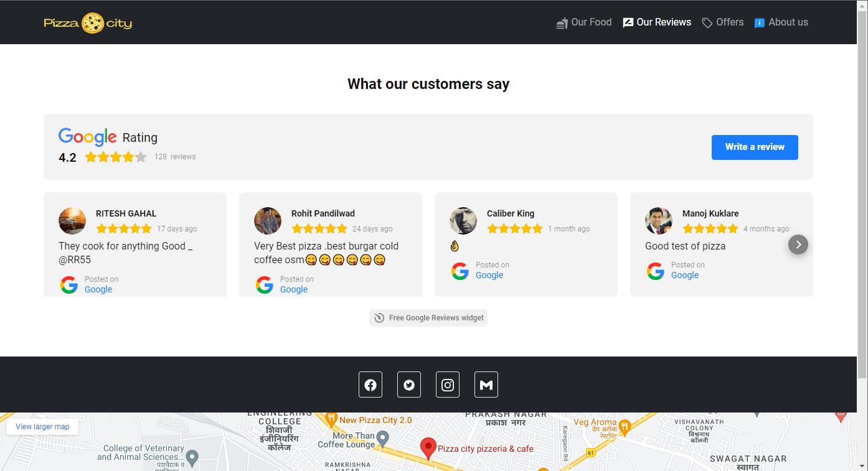
Task: Click Rohit Pandilwad's profile picture
Action: coord(268,221)
